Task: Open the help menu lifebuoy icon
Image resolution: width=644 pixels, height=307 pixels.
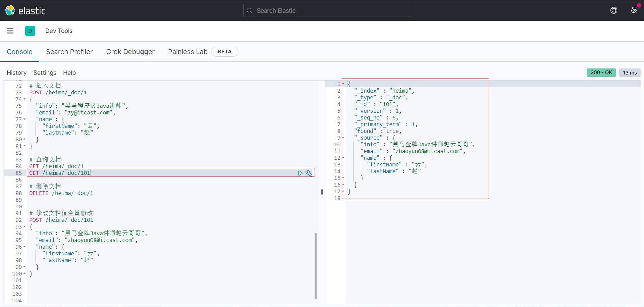Action: coord(614,10)
